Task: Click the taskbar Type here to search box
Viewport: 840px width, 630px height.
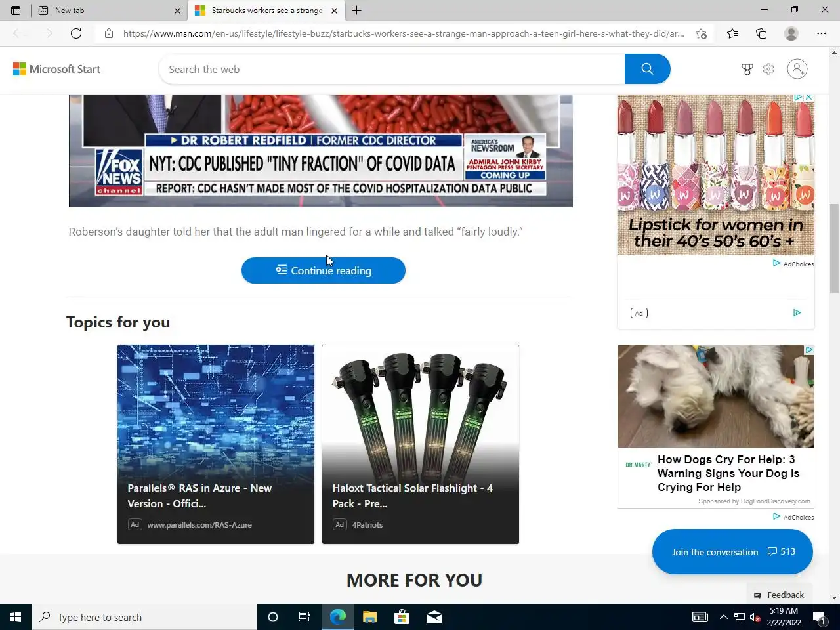Action: pyautogui.click(x=144, y=617)
